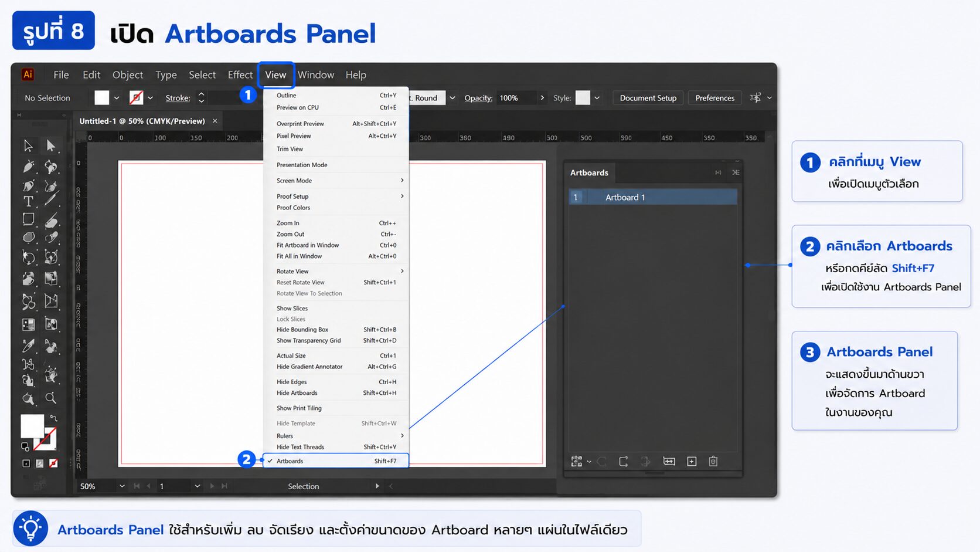980x552 pixels.
Task: Click the Document Setup button
Action: click(x=648, y=98)
